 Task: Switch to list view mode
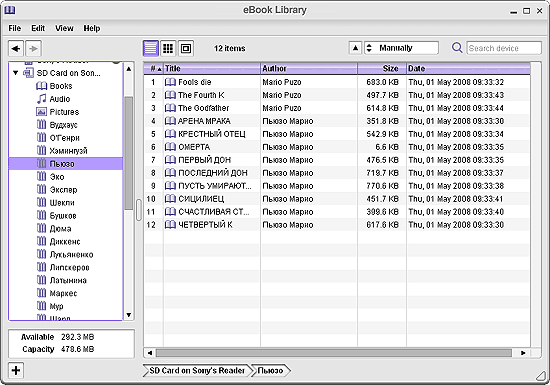151,48
